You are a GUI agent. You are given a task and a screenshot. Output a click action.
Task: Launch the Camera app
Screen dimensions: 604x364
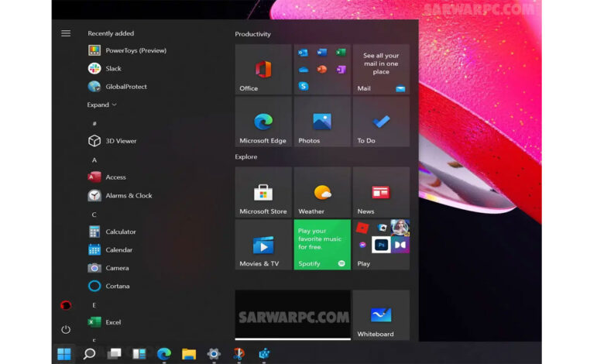108,268
